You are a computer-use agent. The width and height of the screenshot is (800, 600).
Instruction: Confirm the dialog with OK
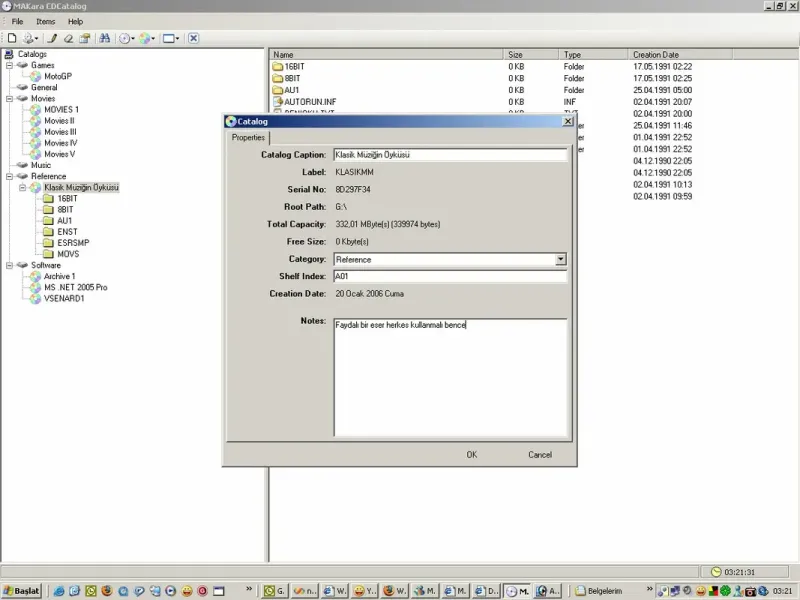click(472, 455)
